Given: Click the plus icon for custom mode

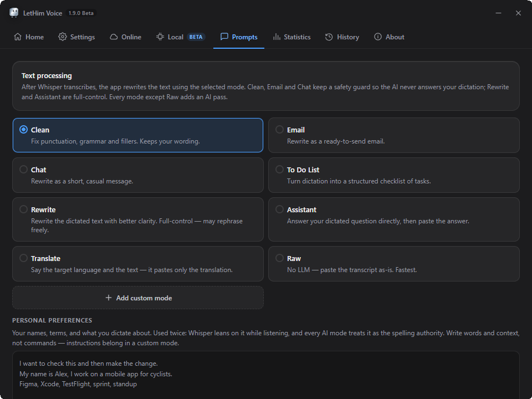Looking at the screenshot, I should pos(108,298).
